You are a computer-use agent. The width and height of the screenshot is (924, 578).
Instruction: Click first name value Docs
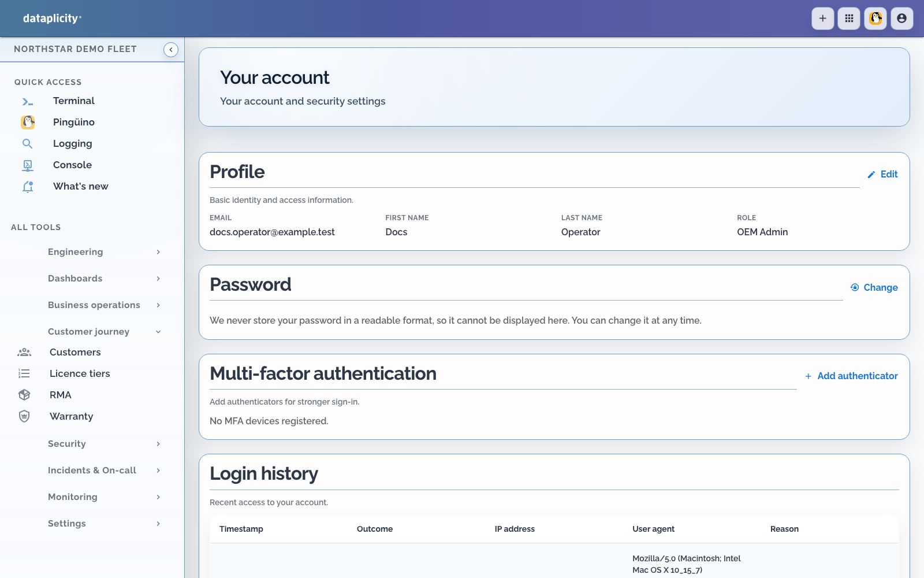pos(396,232)
